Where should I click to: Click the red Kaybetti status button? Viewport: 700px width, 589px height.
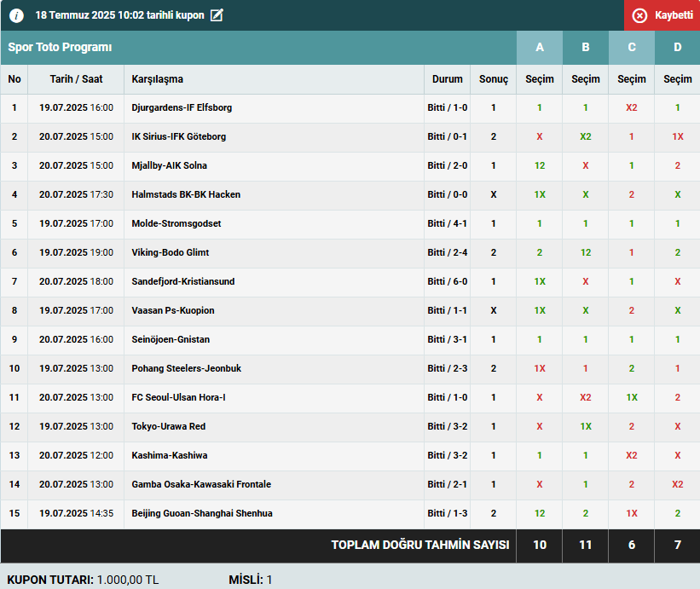click(x=662, y=15)
